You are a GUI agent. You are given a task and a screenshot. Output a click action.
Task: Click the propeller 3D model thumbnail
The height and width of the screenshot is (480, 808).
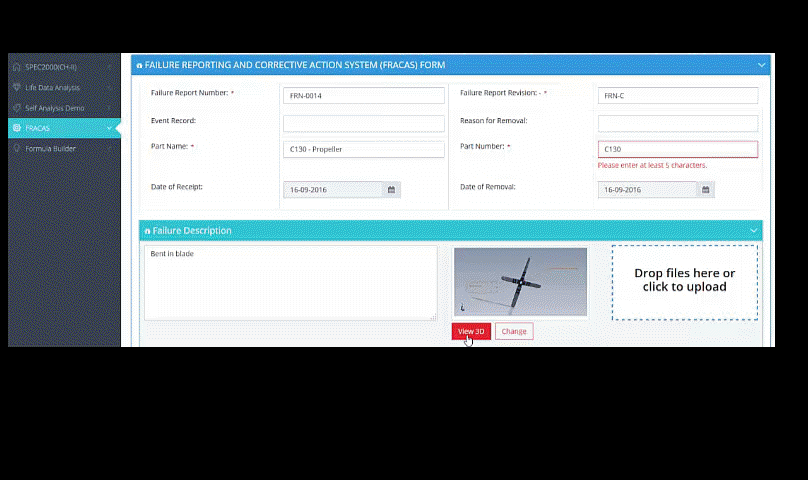point(520,282)
